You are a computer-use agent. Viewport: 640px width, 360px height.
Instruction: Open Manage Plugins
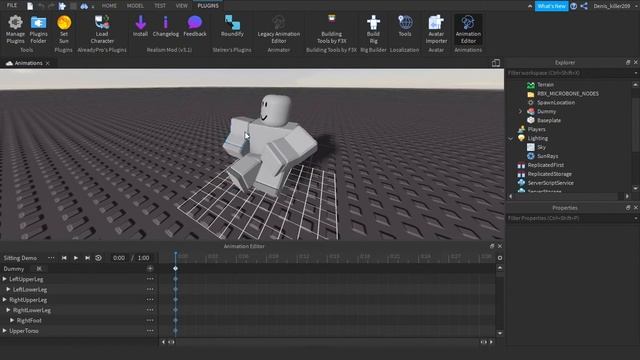tap(15, 29)
